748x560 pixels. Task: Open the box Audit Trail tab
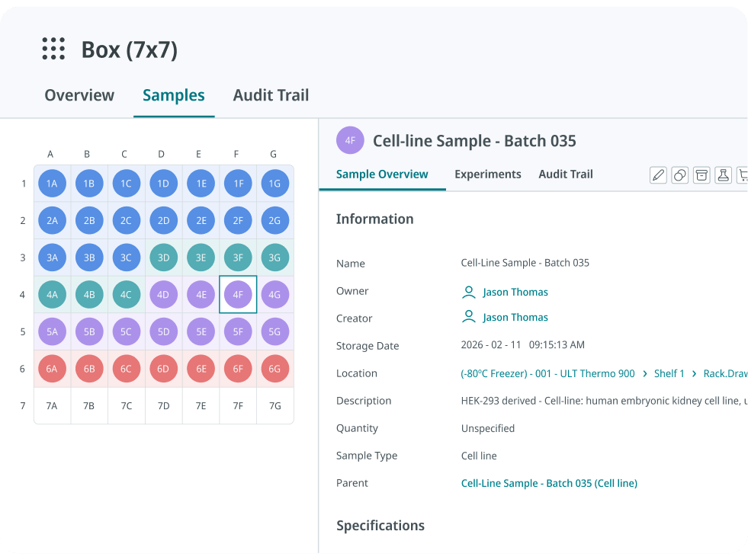[271, 95]
